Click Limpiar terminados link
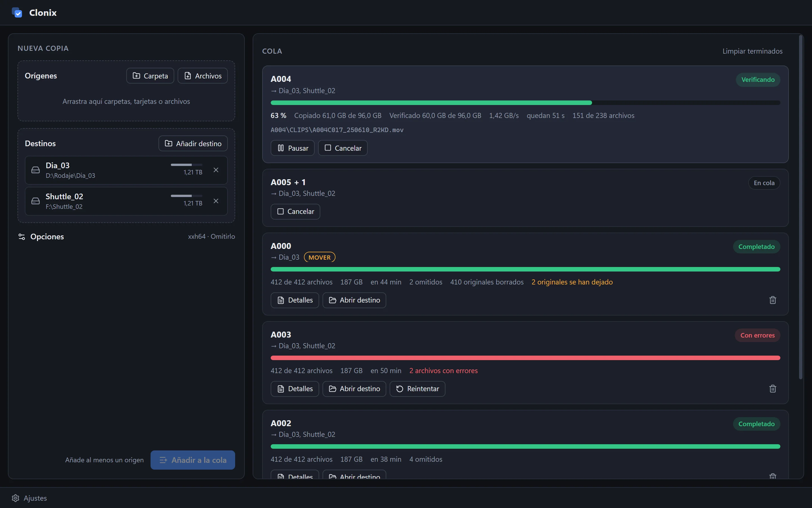This screenshot has width=812, height=508. click(x=752, y=51)
